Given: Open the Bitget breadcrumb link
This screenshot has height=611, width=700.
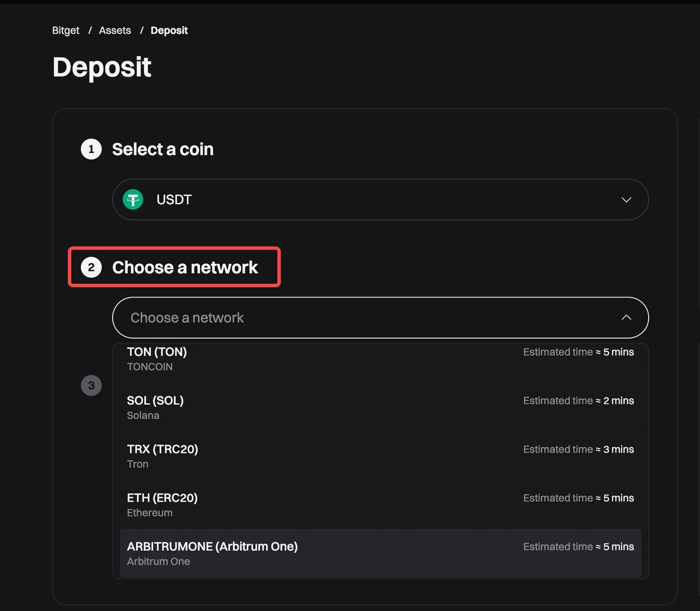Looking at the screenshot, I should click(x=66, y=31).
